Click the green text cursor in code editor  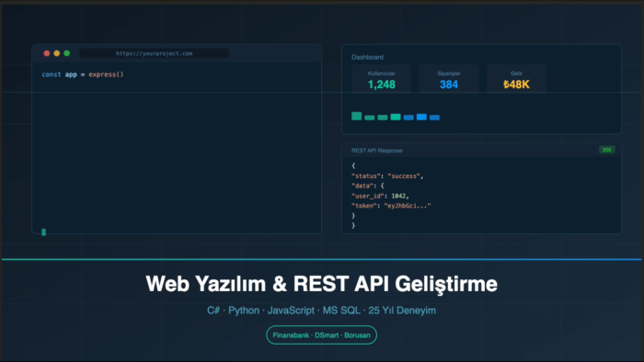pos(44,232)
